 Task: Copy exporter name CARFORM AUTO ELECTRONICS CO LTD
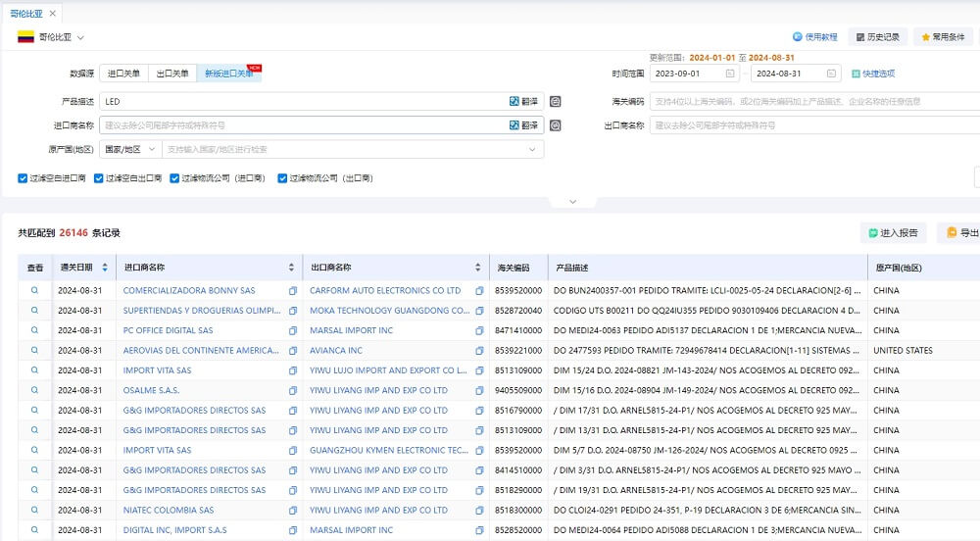(x=479, y=290)
